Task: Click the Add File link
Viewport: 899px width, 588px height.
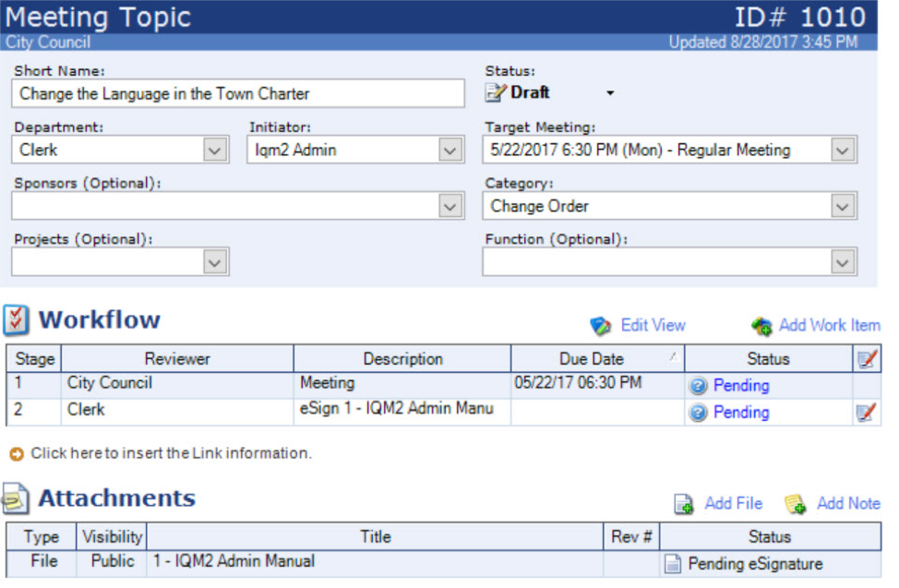Action: 733,503
